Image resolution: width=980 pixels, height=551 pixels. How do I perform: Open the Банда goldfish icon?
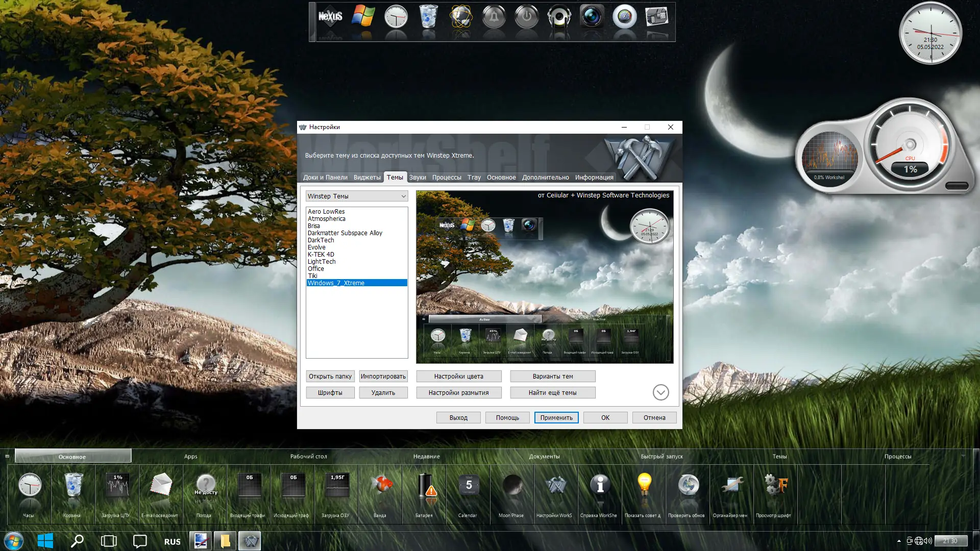pyautogui.click(x=381, y=485)
